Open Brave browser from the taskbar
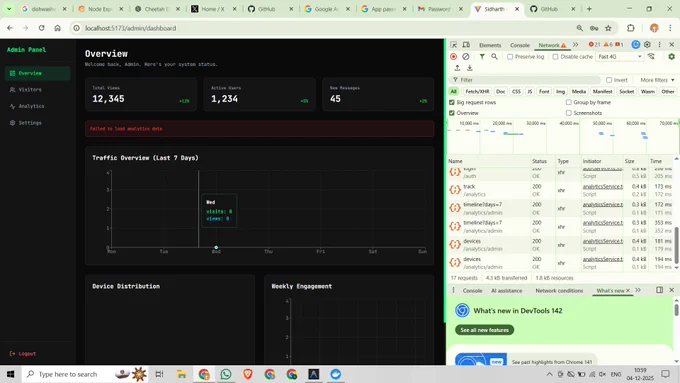Screen dimensions: 680x383 [248, 374]
